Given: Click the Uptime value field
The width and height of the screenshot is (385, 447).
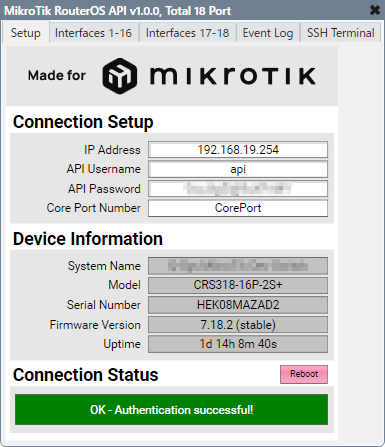Looking at the screenshot, I should (238, 344).
